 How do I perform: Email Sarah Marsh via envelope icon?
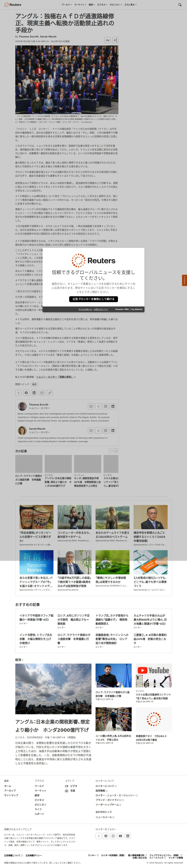[x=91, y=430]
